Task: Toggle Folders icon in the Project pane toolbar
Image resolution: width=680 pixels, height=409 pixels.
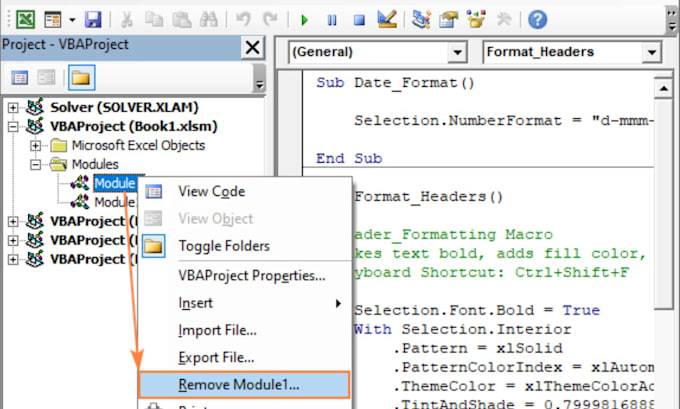Action: tap(81, 78)
